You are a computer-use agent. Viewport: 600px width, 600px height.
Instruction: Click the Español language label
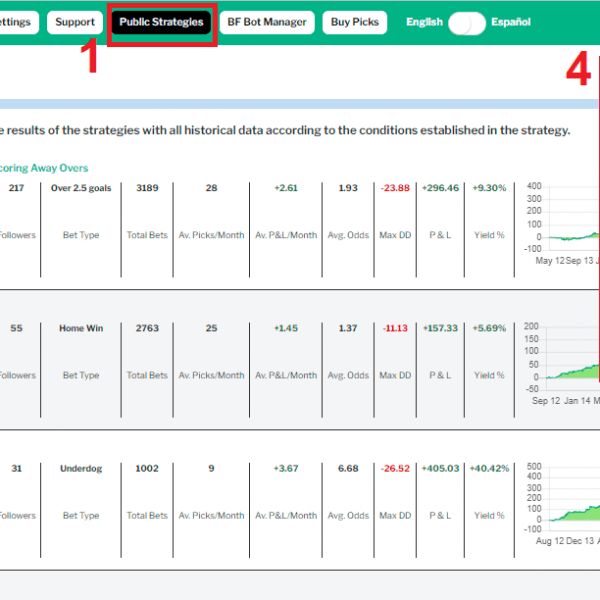pyautogui.click(x=511, y=22)
